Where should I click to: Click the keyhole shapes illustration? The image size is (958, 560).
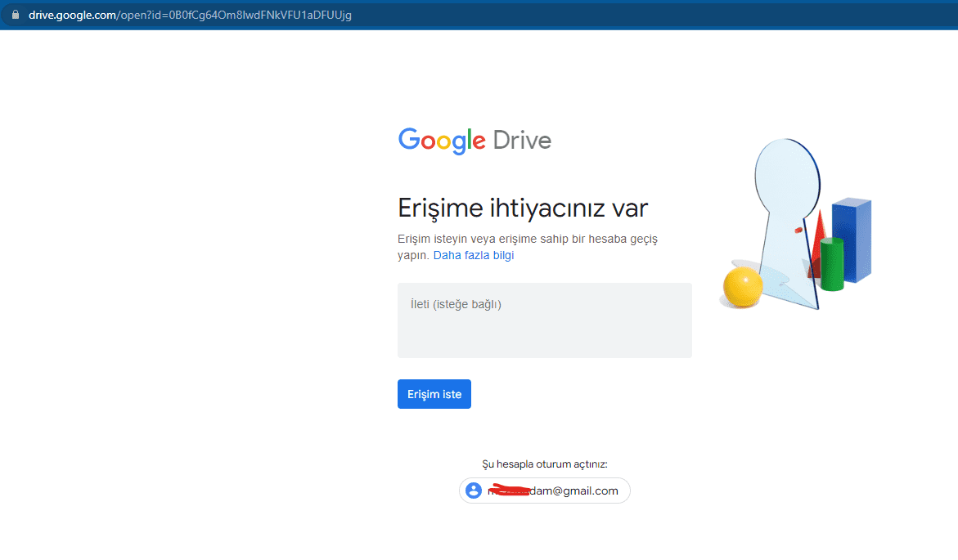tap(796, 224)
